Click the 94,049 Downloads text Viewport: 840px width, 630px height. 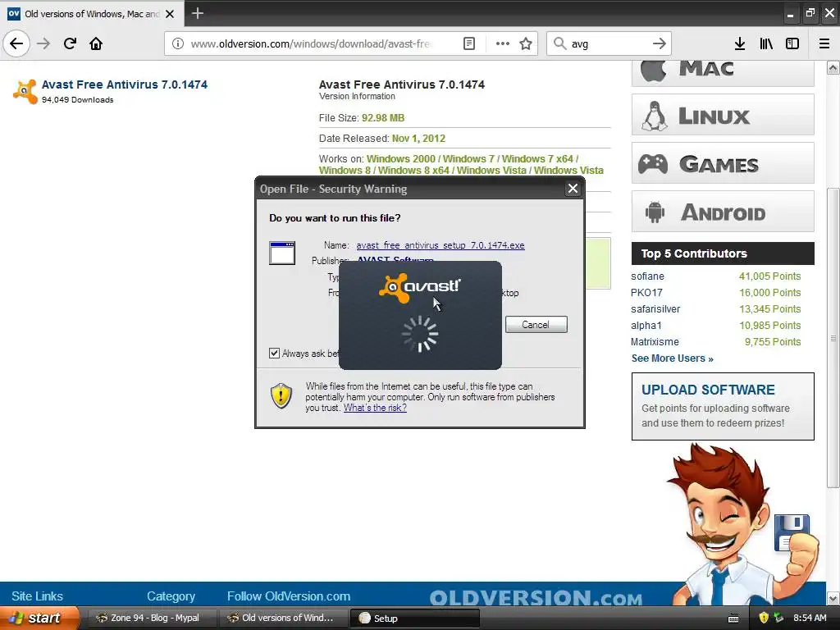tap(78, 99)
